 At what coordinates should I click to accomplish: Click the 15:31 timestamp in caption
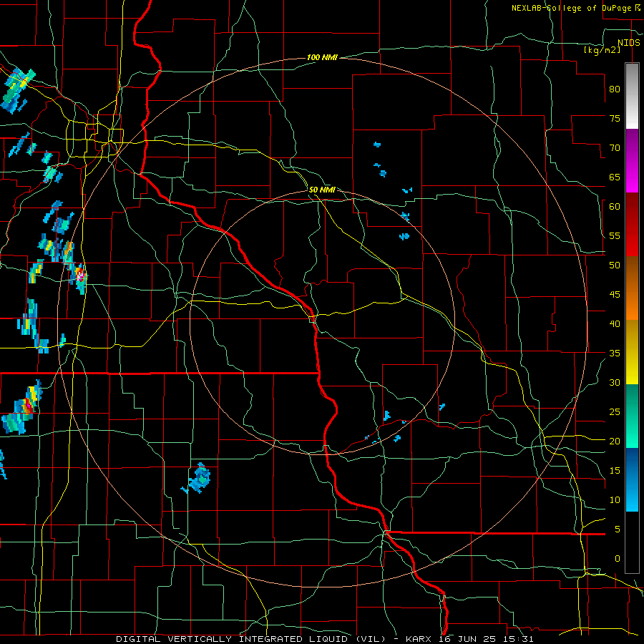(x=518, y=639)
